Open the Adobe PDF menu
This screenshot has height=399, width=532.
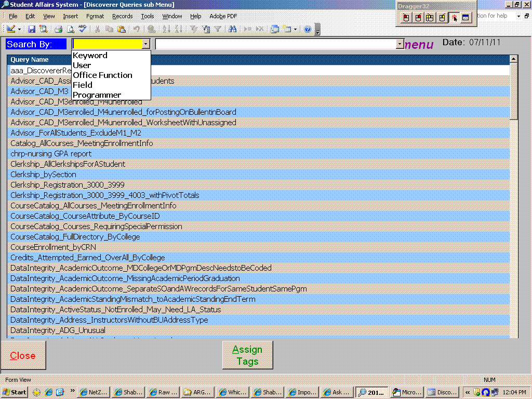tap(223, 16)
